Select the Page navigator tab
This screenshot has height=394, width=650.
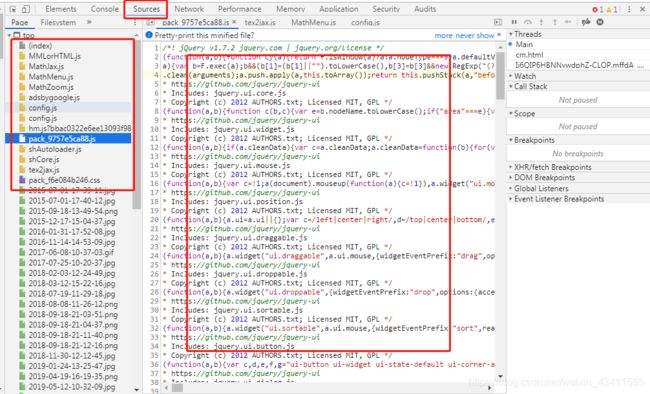point(19,22)
